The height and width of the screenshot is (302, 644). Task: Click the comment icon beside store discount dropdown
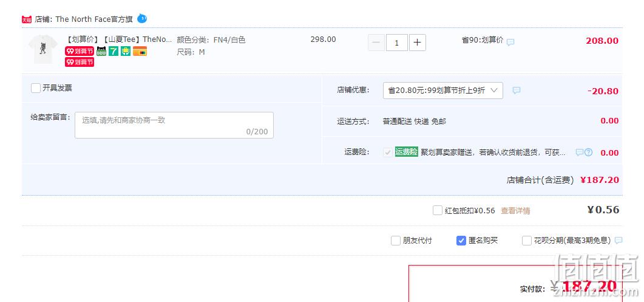[517, 90]
